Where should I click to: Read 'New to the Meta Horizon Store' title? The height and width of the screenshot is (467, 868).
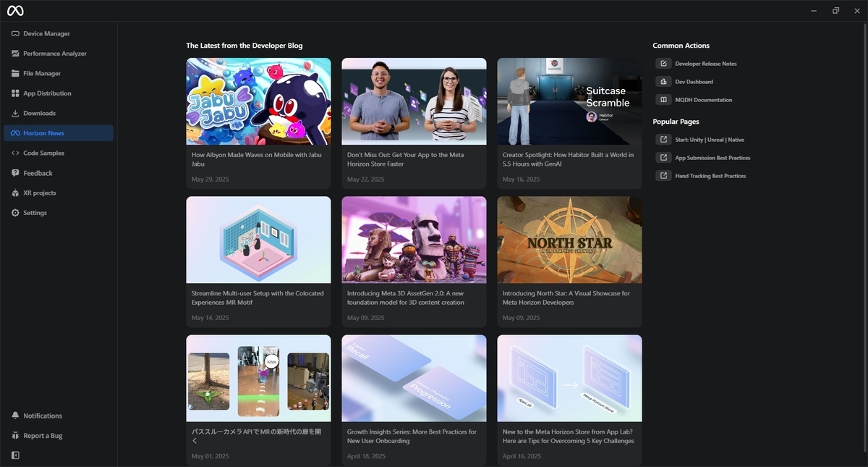pos(569,436)
